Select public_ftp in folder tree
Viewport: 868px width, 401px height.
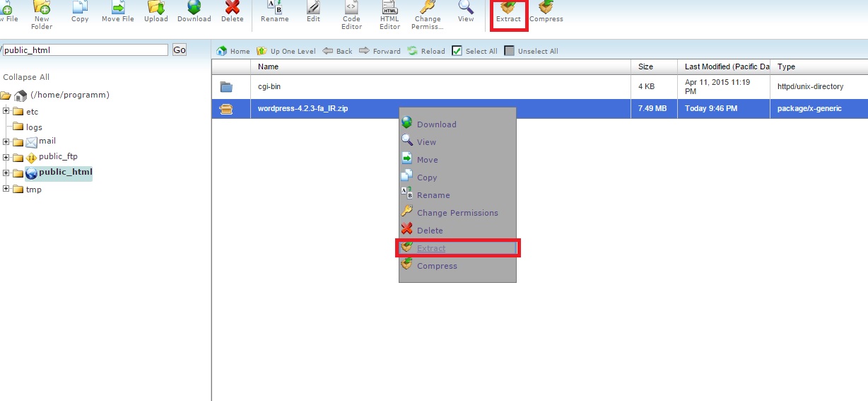pyautogui.click(x=58, y=156)
